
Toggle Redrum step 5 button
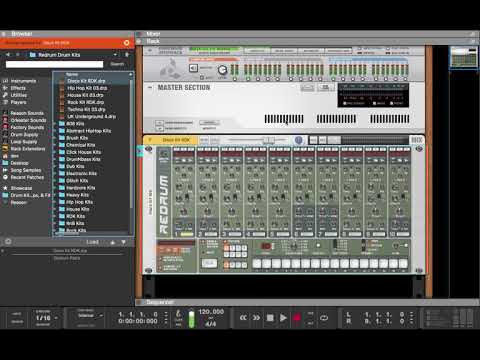click(x=296, y=264)
